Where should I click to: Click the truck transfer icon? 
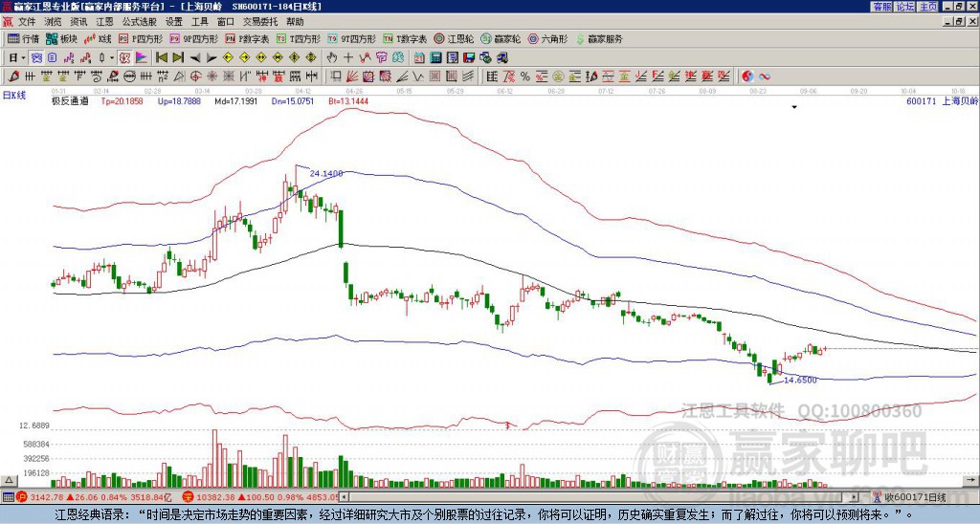(502, 57)
